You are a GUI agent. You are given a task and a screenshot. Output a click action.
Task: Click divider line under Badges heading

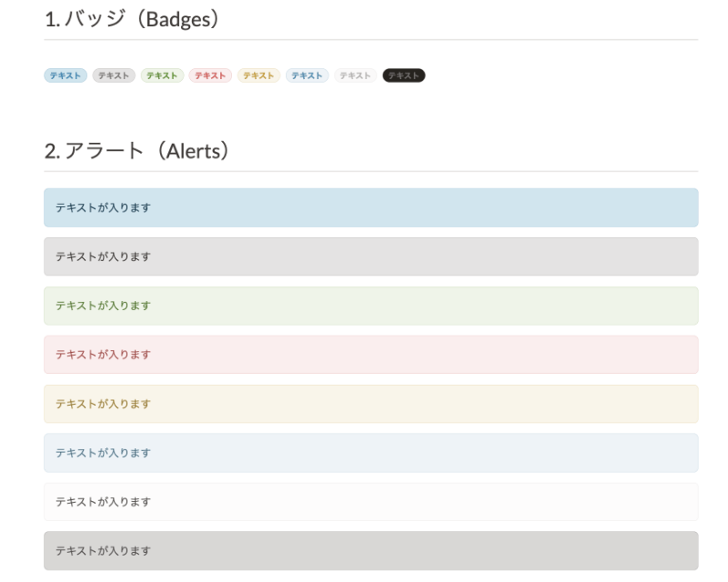coord(370,40)
